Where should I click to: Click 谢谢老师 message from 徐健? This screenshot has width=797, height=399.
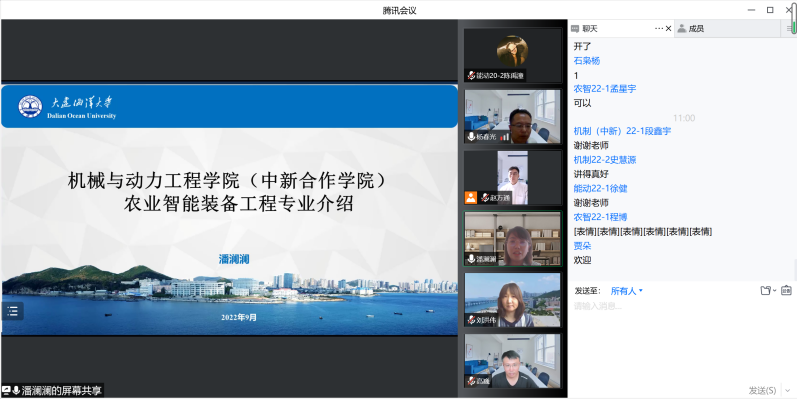pyautogui.click(x=591, y=203)
